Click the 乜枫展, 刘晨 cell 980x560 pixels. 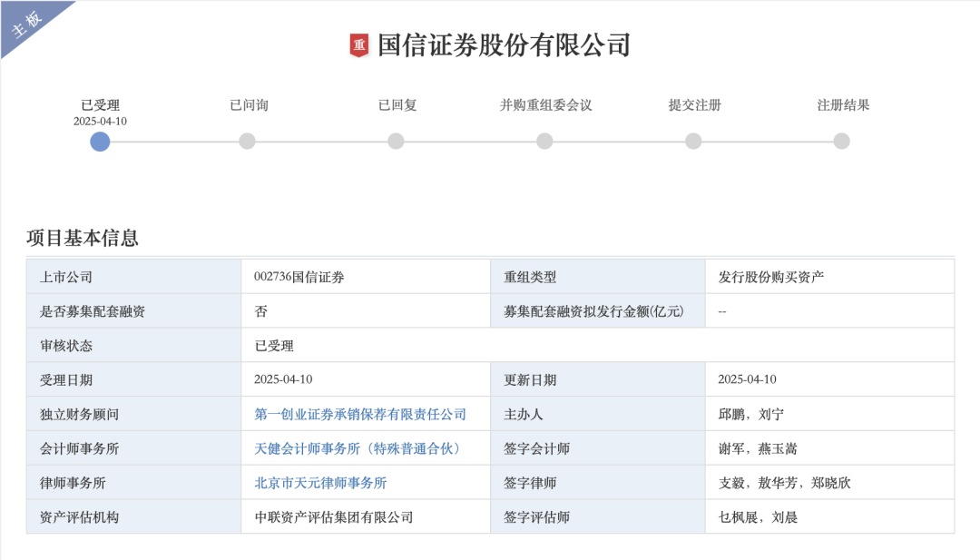tap(830, 517)
